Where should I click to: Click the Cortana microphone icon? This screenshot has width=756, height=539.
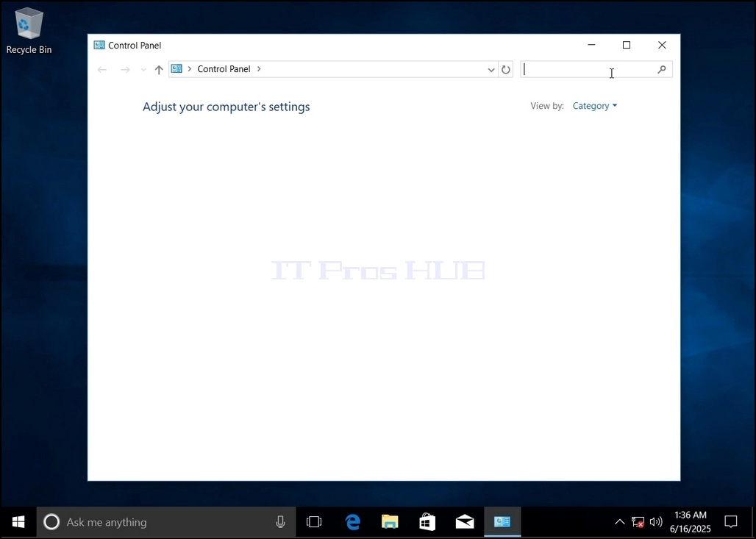(x=280, y=521)
